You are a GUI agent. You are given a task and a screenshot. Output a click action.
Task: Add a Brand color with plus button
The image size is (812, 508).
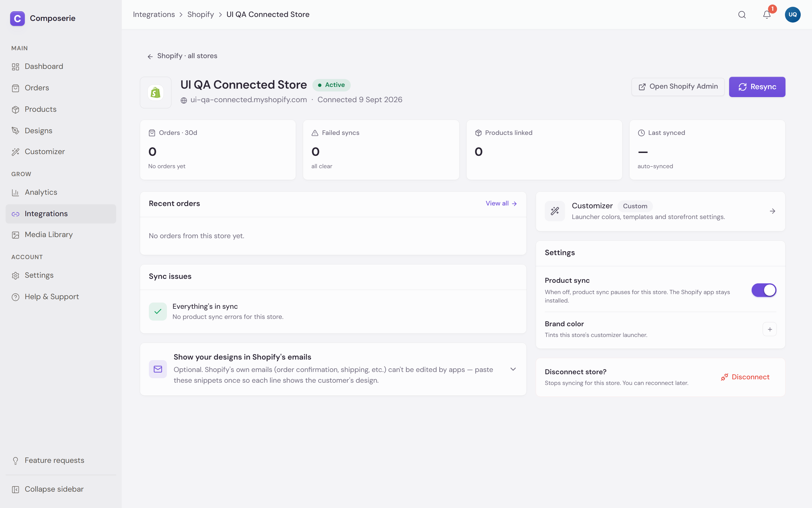click(x=770, y=329)
